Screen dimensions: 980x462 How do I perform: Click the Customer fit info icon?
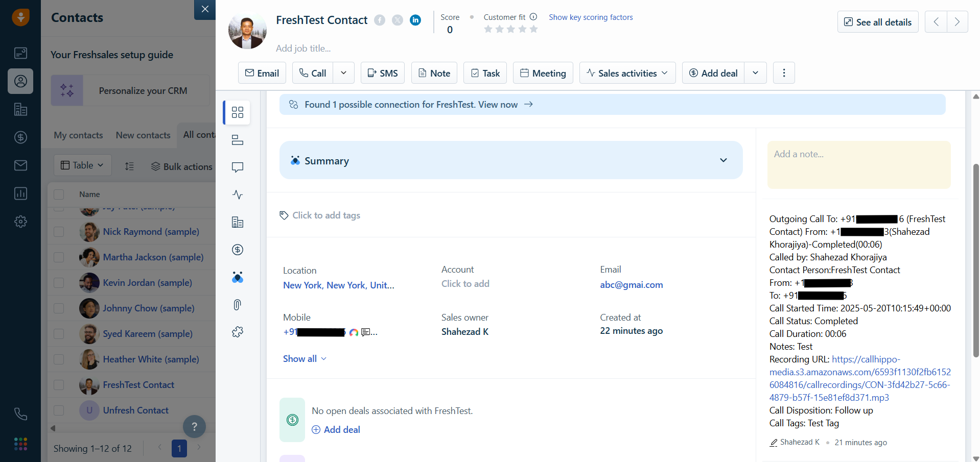tap(533, 17)
